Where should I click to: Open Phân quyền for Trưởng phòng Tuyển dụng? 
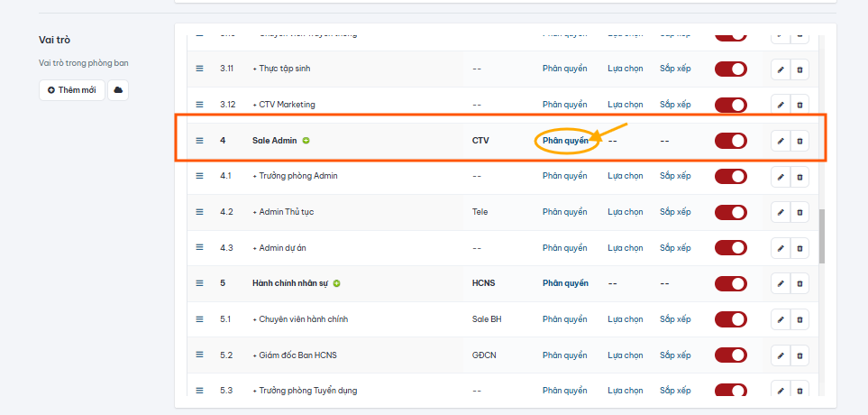tap(564, 391)
